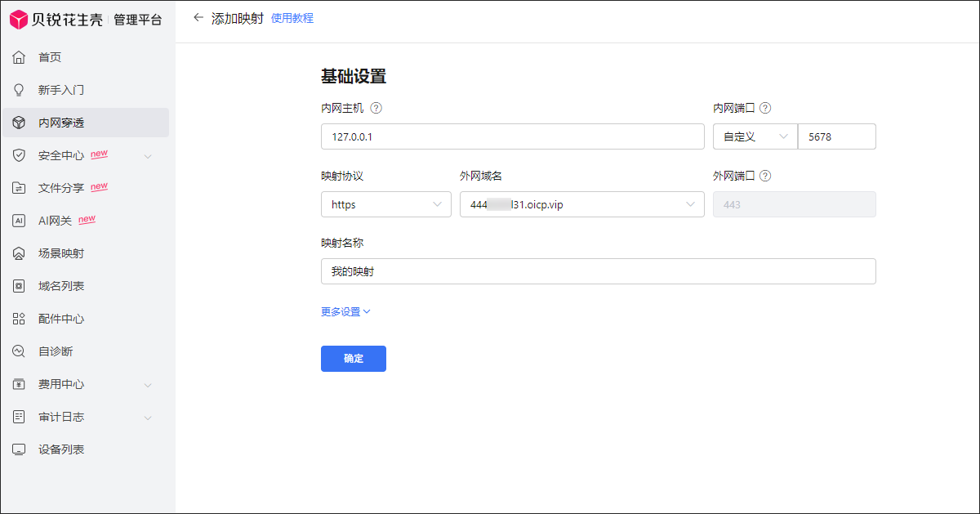
Task: Click the 外网端口 help question icon
Action: (x=765, y=176)
